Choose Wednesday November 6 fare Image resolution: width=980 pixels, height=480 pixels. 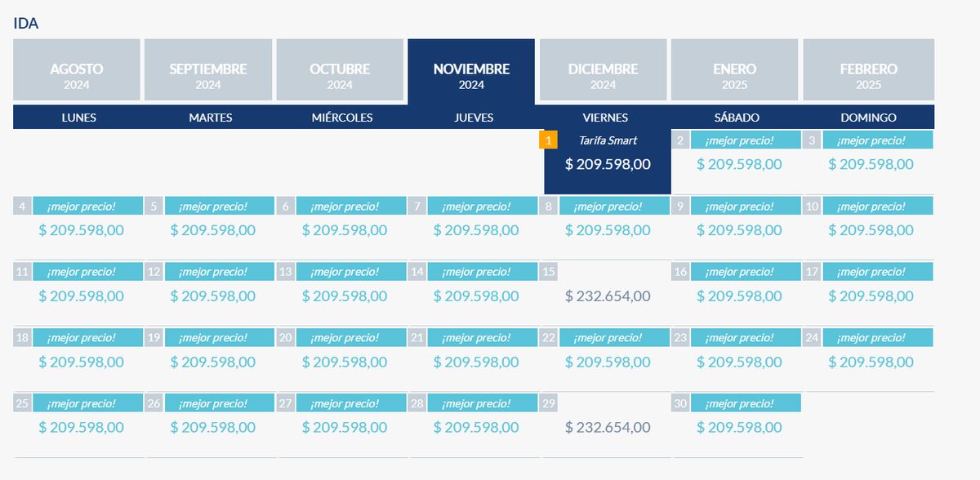pos(345,230)
